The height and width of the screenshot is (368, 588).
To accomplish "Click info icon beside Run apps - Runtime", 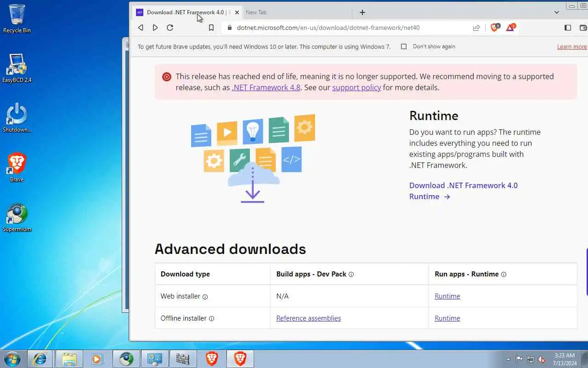I will 504,274.
